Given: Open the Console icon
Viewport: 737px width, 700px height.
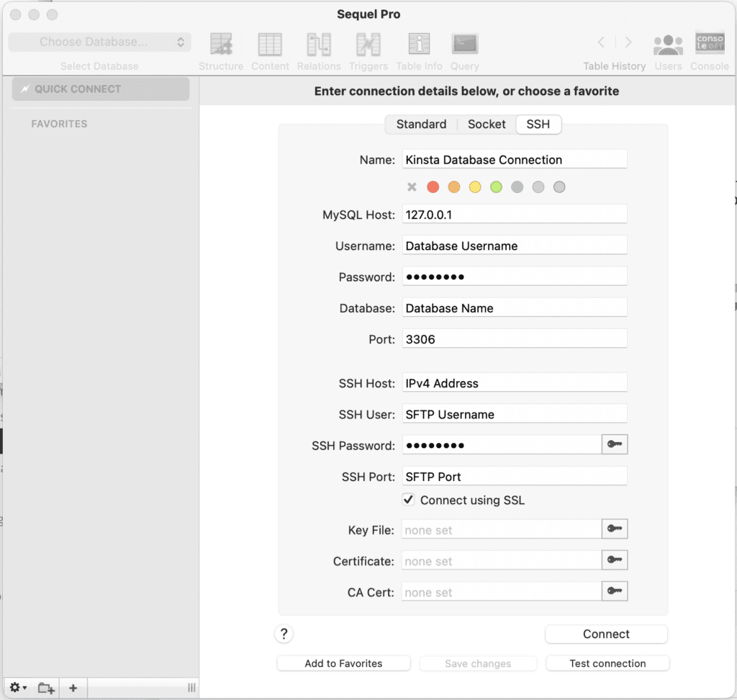Looking at the screenshot, I should pos(710,43).
